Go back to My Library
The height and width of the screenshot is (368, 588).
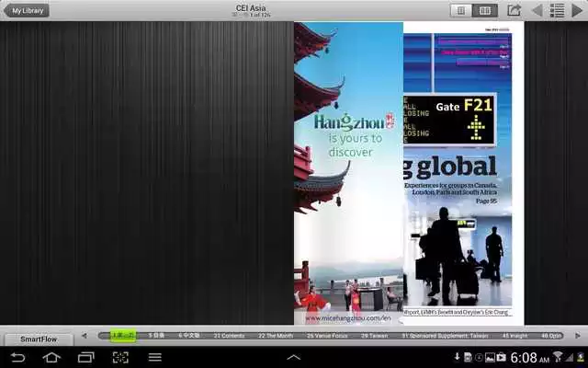tap(27, 10)
